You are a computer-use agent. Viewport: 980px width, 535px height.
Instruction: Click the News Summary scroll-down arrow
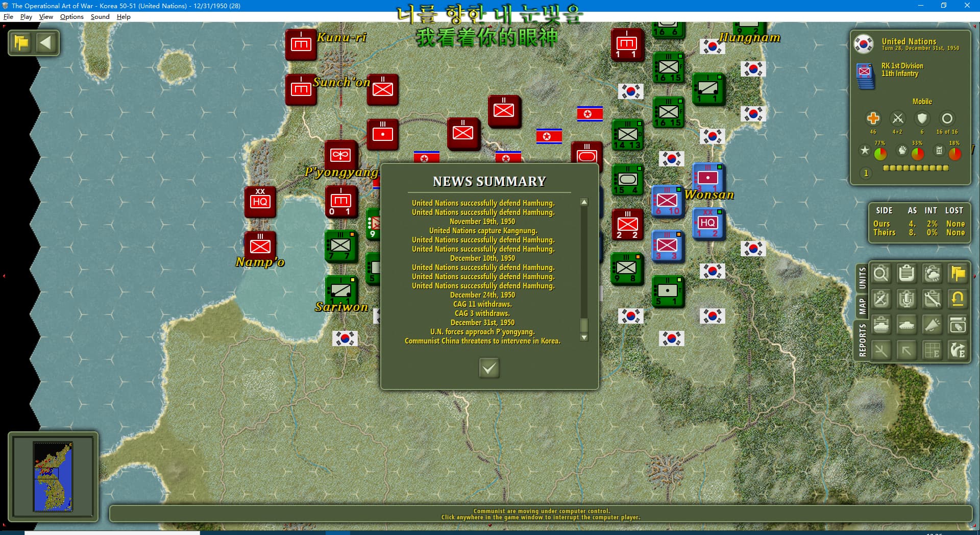(584, 337)
